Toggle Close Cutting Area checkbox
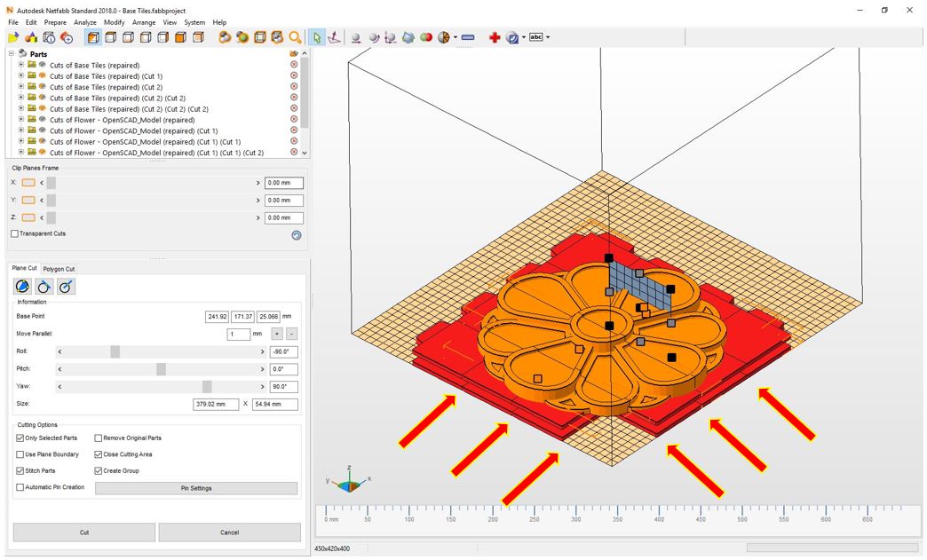This screenshot has width=927, height=560. (x=99, y=455)
